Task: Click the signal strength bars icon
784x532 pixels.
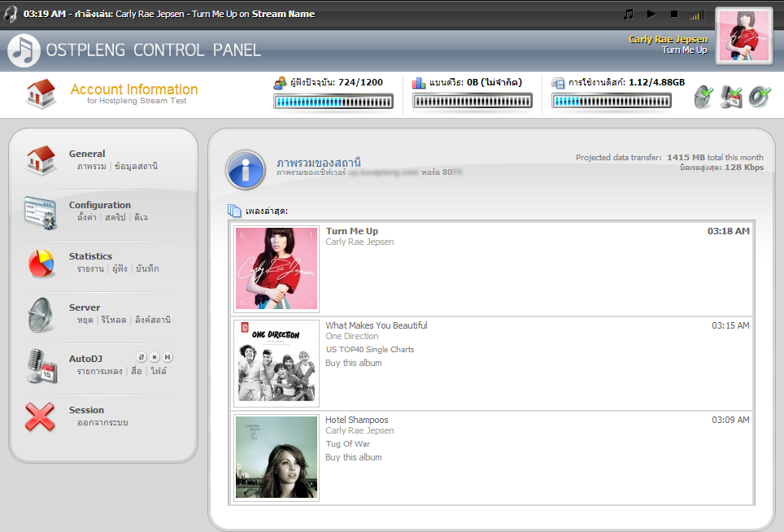Action: click(x=696, y=15)
